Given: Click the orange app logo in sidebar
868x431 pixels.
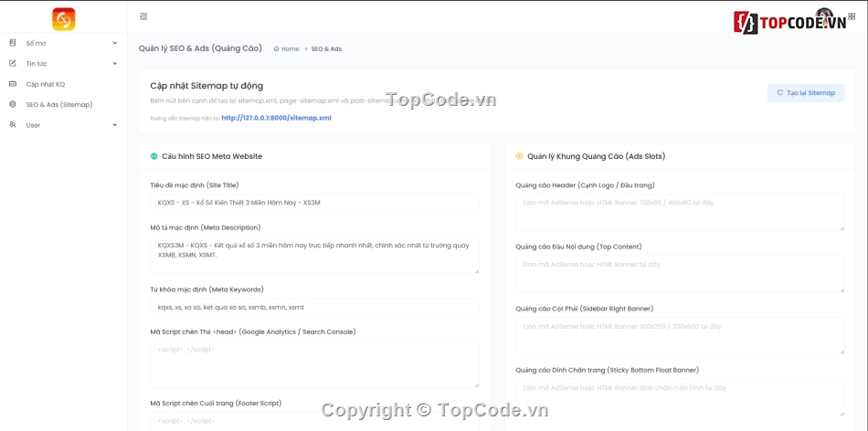Looking at the screenshot, I should coord(64,19).
